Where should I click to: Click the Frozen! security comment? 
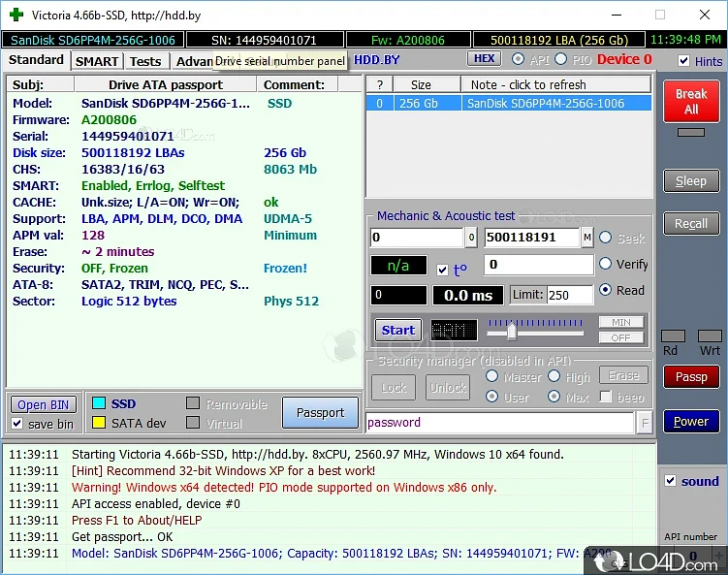click(285, 268)
